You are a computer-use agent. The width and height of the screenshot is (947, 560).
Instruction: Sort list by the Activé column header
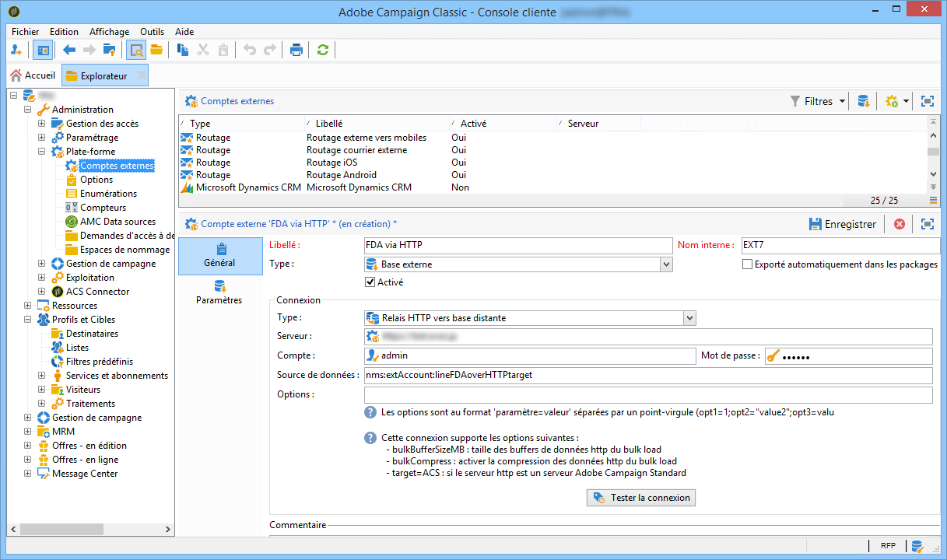[x=503, y=124]
